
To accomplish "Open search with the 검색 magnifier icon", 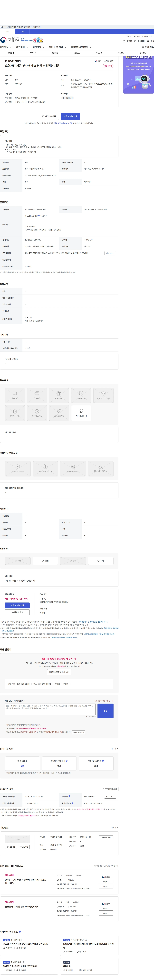I will coord(148,41).
